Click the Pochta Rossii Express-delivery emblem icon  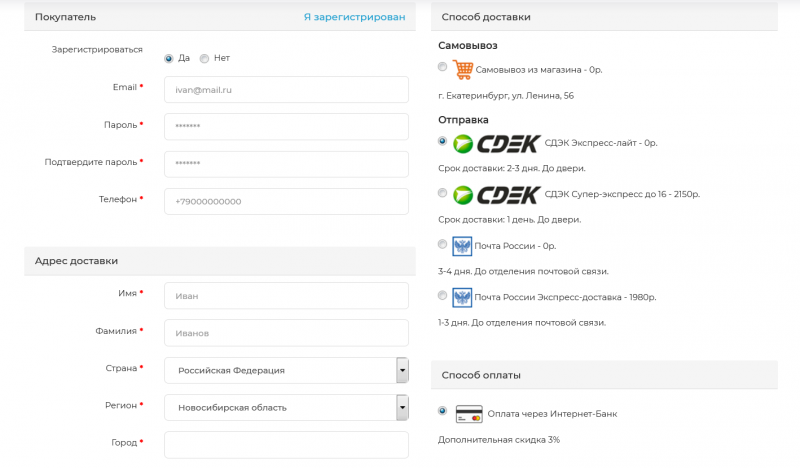point(462,297)
